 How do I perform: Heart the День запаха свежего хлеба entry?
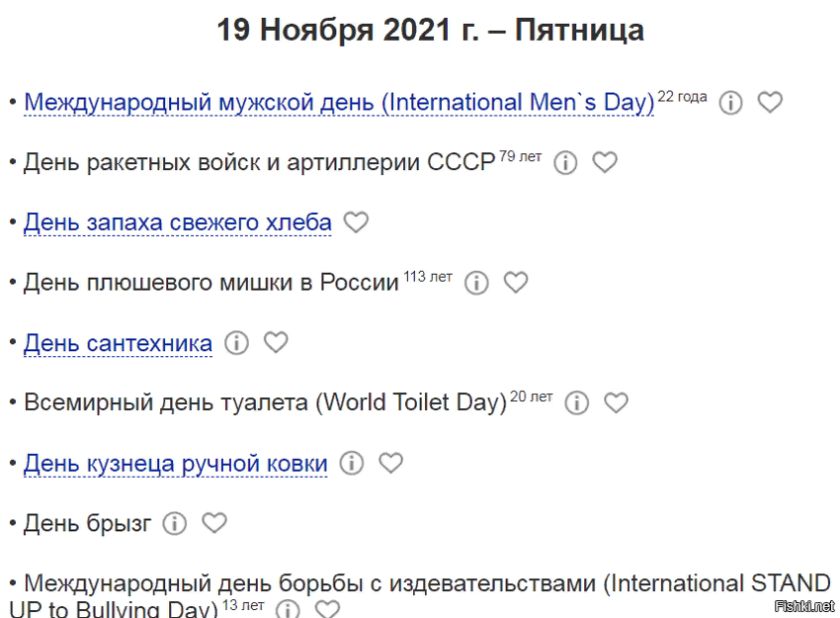pyautogui.click(x=356, y=221)
